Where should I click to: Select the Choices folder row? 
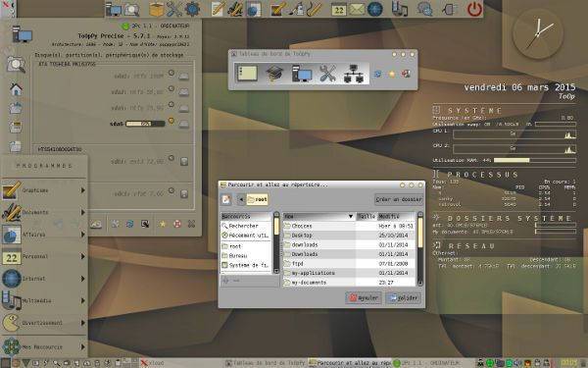(x=349, y=226)
